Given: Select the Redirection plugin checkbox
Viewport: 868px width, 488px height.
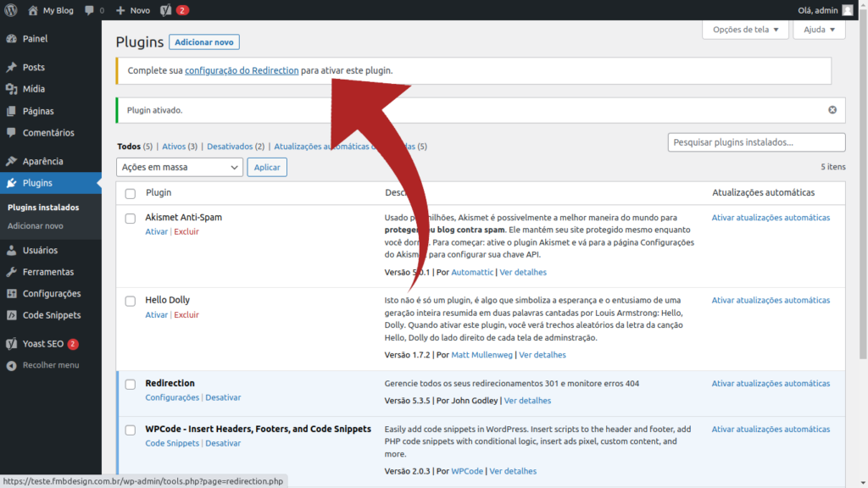Looking at the screenshot, I should pyautogui.click(x=130, y=384).
